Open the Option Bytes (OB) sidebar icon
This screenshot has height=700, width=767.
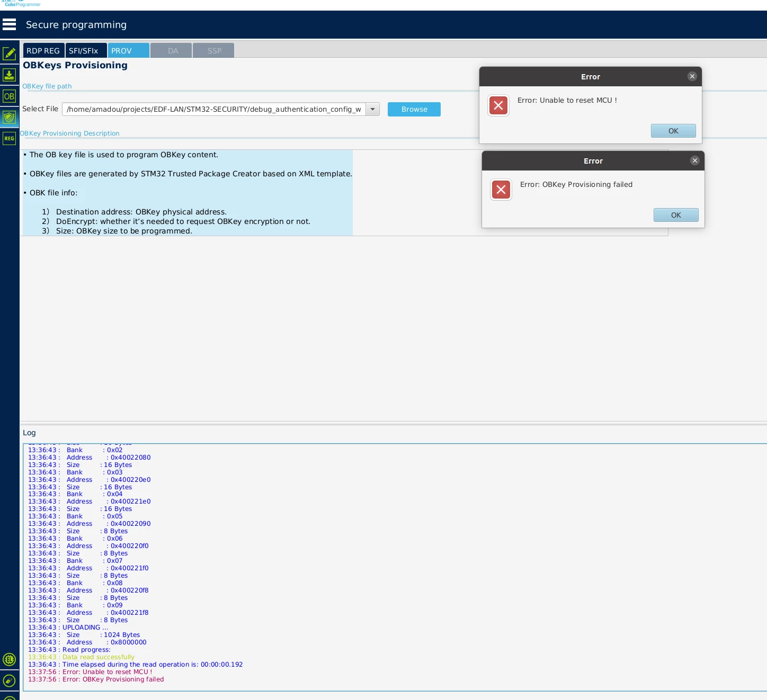click(10, 96)
